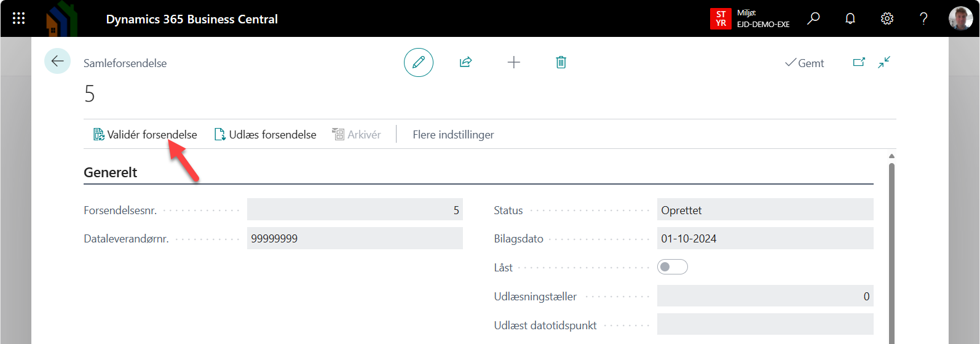Toggle the Låst switch
Screen dimensions: 980x344
click(x=672, y=267)
